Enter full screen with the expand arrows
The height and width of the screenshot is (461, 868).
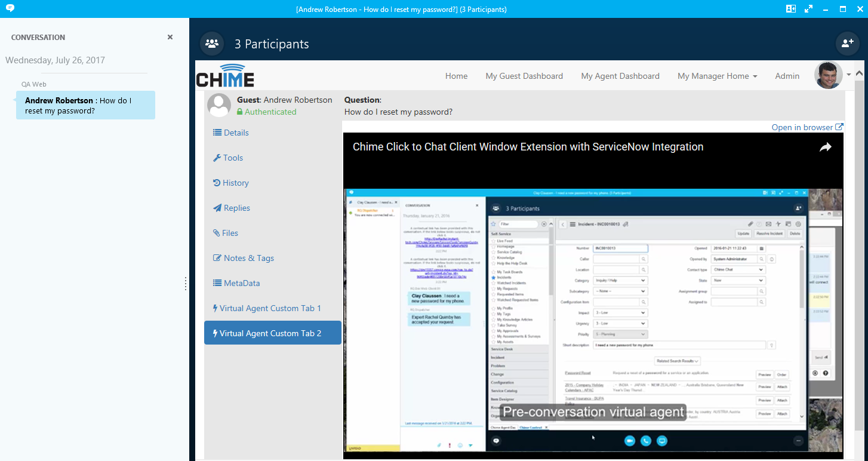[809, 9]
